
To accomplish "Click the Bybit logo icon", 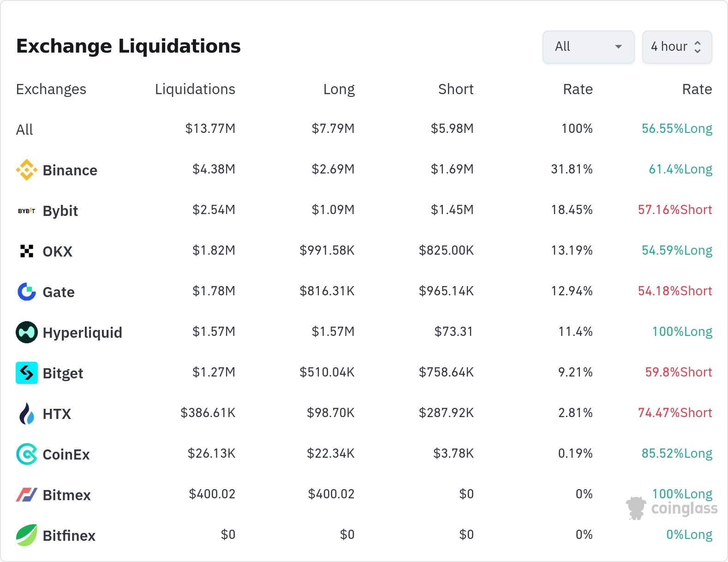I will pyautogui.click(x=27, y=211).
